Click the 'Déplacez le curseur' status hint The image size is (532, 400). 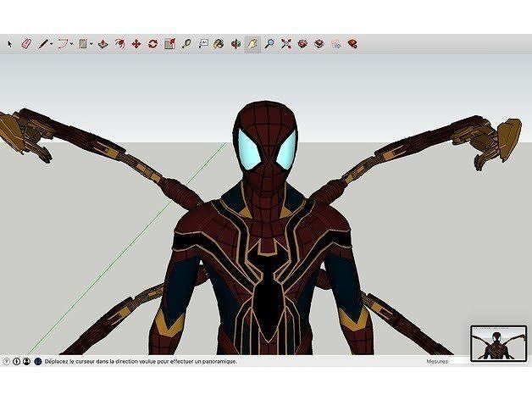click(141, 362)
